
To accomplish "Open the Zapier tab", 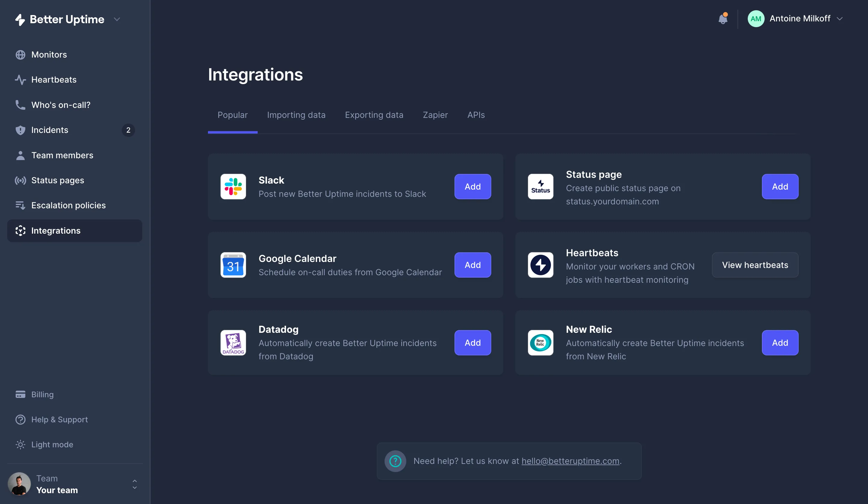I will tap(435, 115).
